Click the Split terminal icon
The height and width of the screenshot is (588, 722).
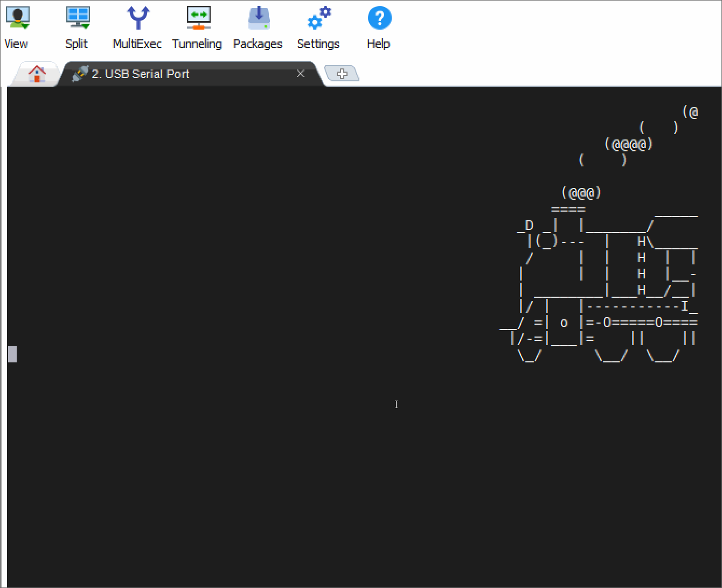click(x=78, y=18)
